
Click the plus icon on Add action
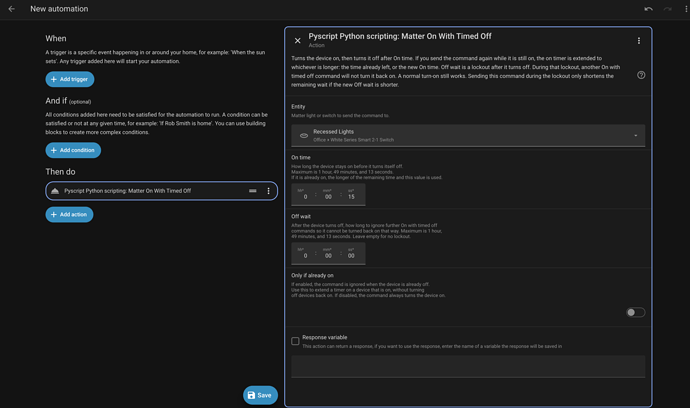[54, 214]
